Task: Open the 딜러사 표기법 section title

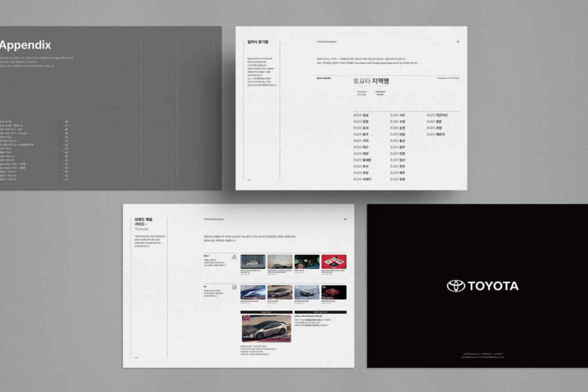Action: point(257,41)
